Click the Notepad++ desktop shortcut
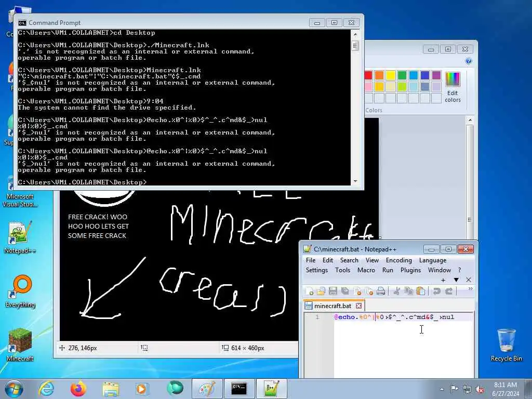This screenshot has width=532, height=399. point(20,237)
